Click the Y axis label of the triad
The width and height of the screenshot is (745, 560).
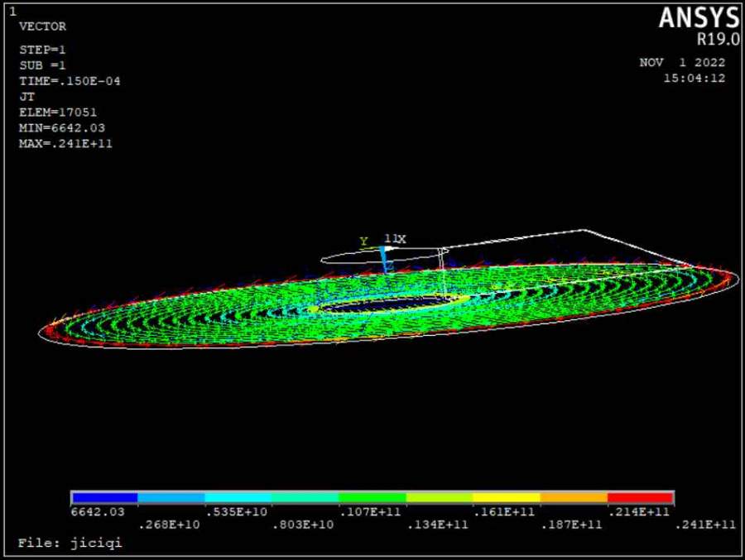363,242
